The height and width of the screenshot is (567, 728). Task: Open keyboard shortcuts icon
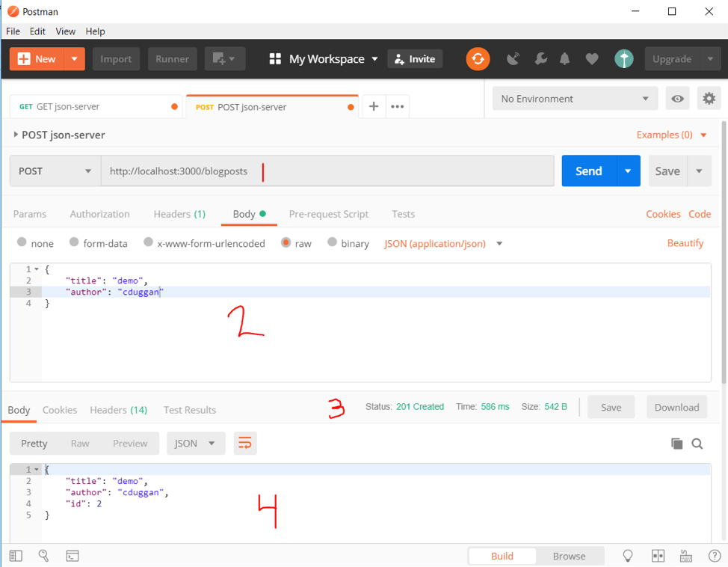[x=686, y=556]
